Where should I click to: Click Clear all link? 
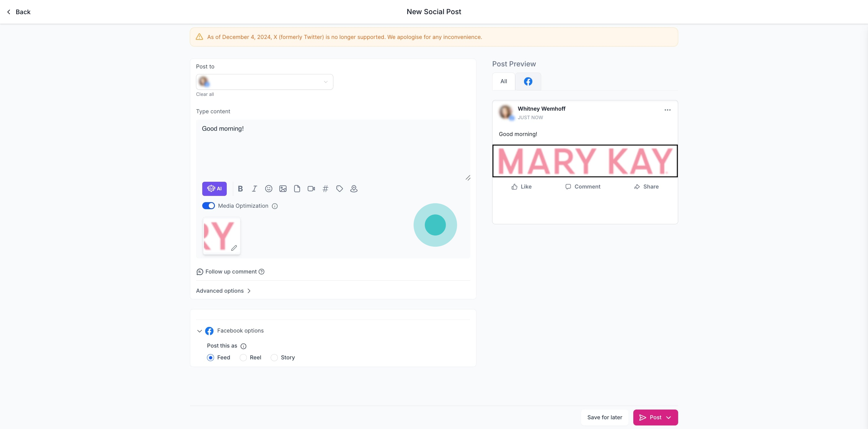coord(205,94)
